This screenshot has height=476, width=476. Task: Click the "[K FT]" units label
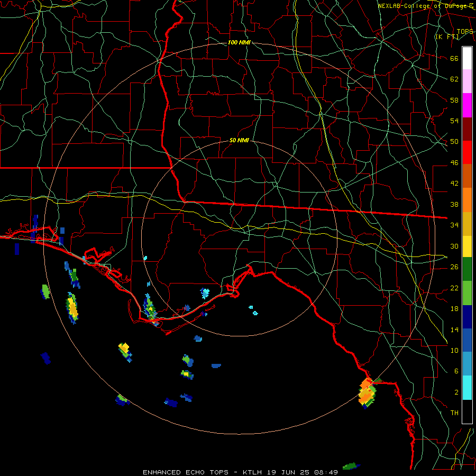click(x=447, y=36)
